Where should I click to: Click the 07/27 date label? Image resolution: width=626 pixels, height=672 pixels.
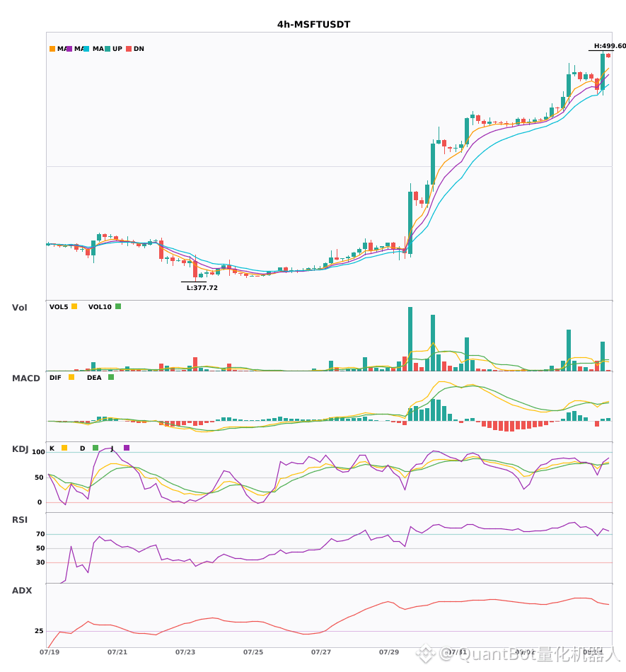(x=321, y=652)
